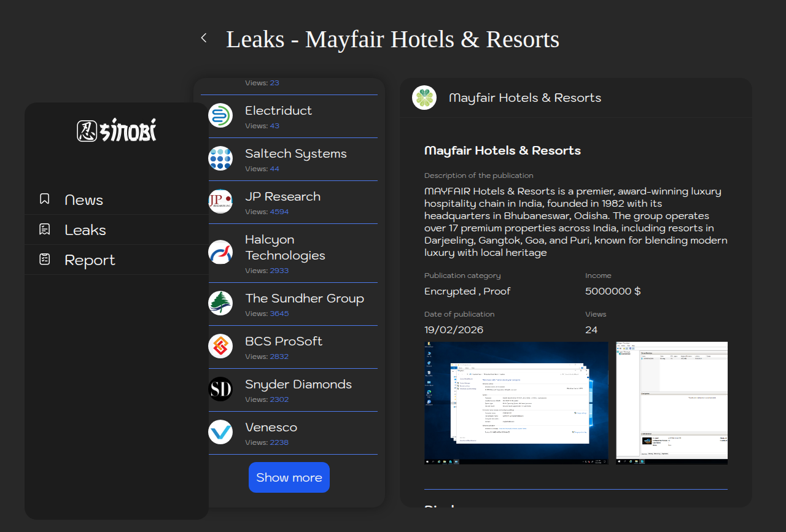The height and width of the screenshot is (532, 786).
Task: Select The Sundher Group entry
Action: point(304,298)
